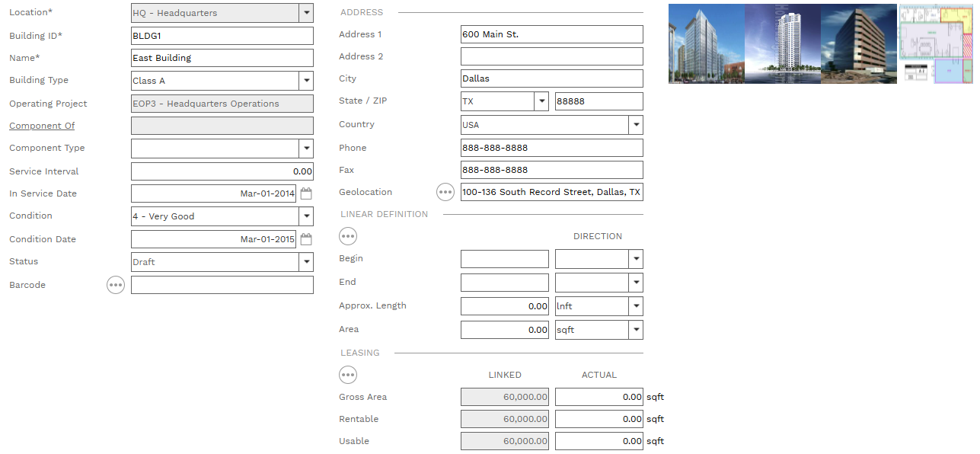Open the floor plan thumbnail image
Image resolution: width=980 pixels, height=454 pixels.
(936, 43)
